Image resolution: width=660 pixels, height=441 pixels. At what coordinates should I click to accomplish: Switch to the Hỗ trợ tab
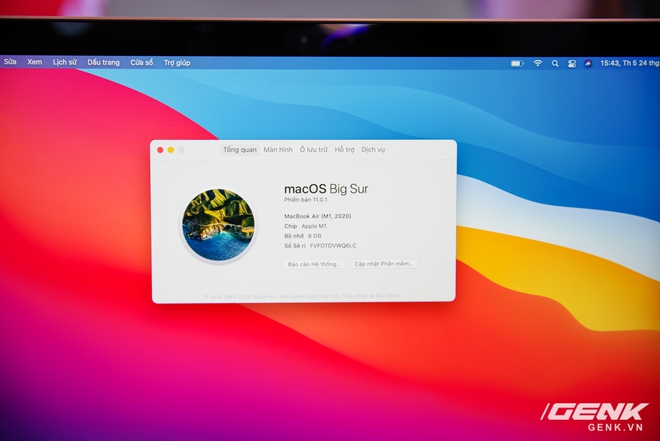(344, 149)
